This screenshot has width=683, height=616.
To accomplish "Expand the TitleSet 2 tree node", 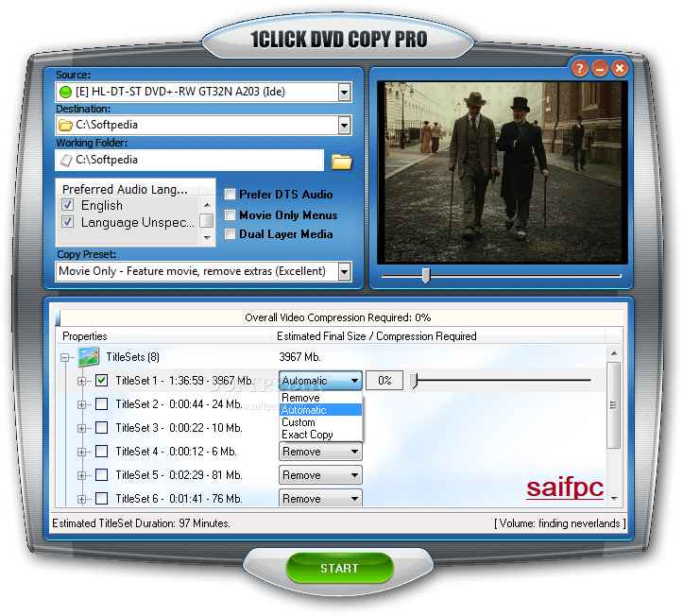I will tap(82, 404).
